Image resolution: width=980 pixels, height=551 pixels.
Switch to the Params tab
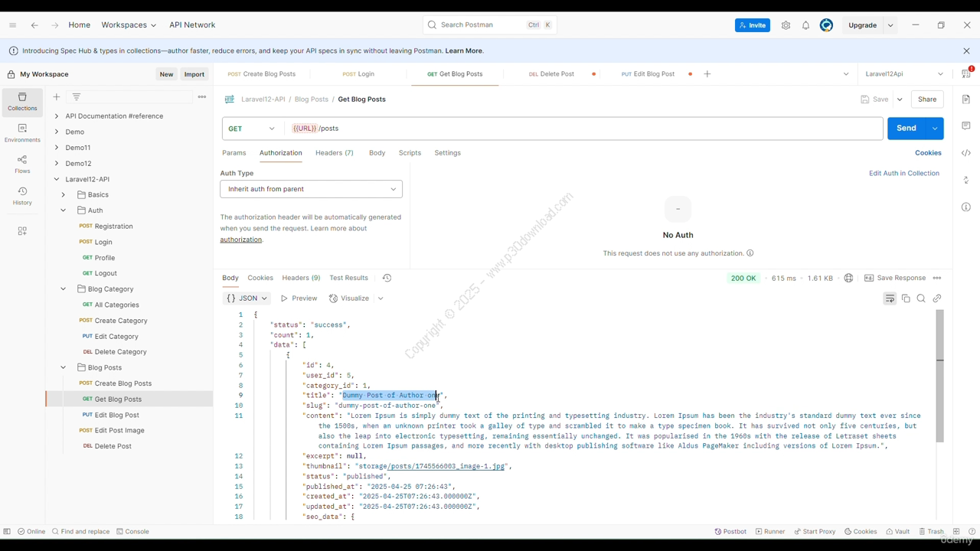[x=234, y=153]
